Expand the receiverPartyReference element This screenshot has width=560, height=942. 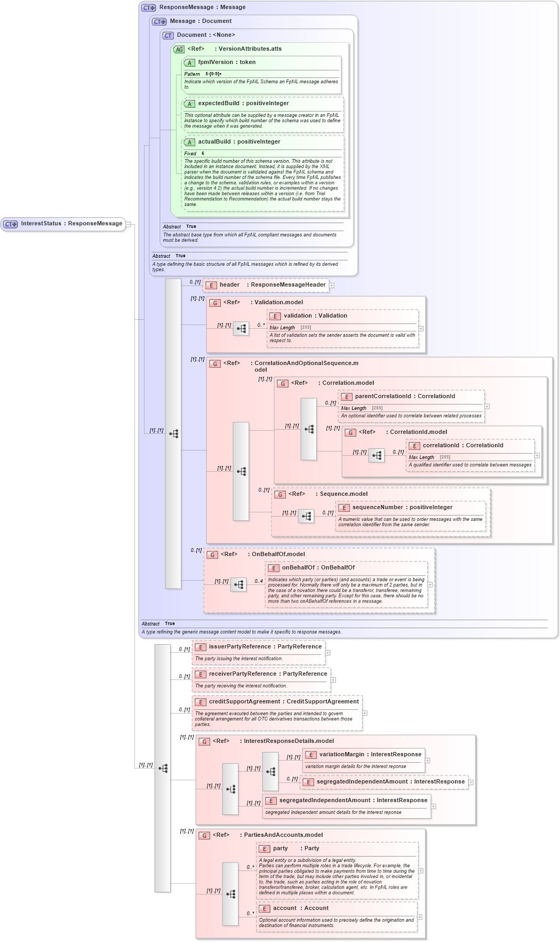(x=333, y=680)
